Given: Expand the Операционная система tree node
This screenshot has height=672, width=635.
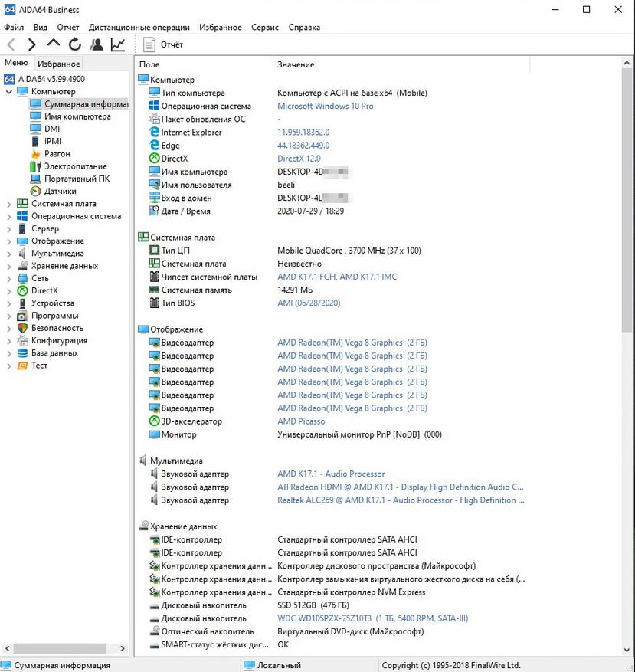Looking at the screenshot, I should pos(9,216).
